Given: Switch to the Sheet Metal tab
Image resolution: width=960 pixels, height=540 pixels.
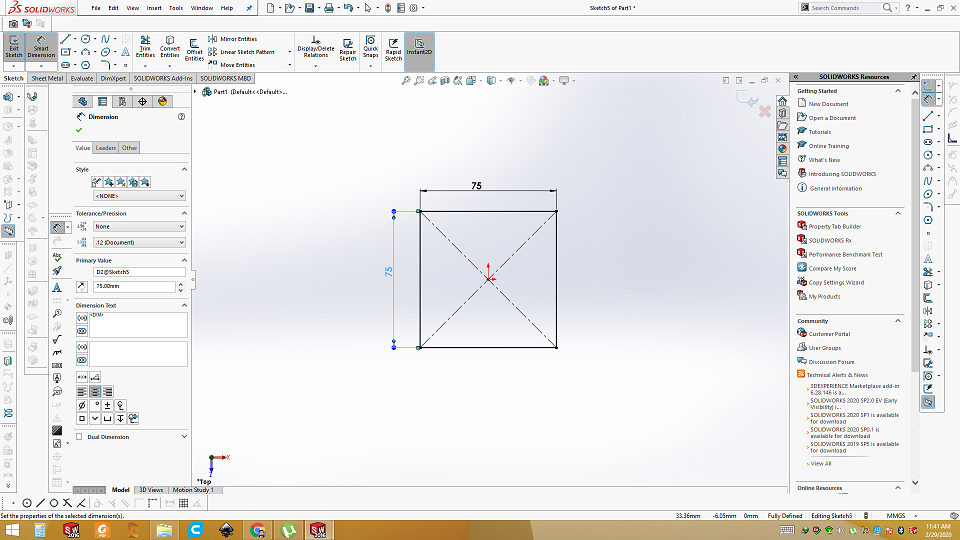Looking at the screenshot, I should (47, 78).
